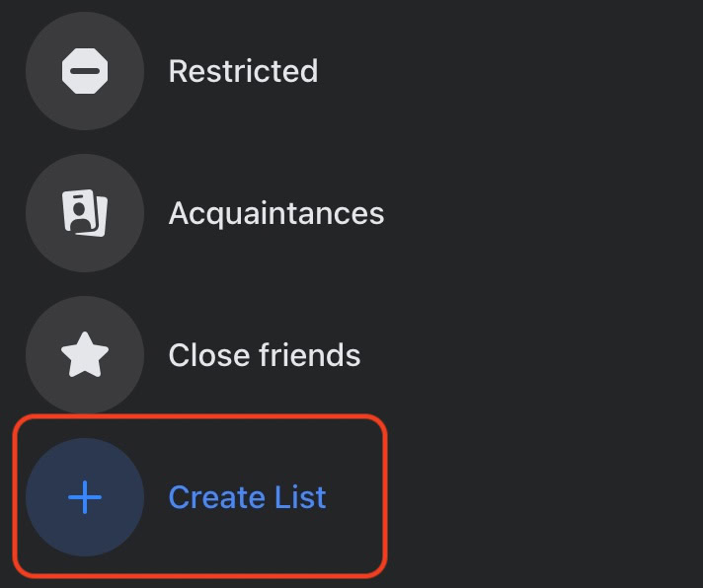Click the Close friends star icon
703x588 pixels.
click(85, 355)
